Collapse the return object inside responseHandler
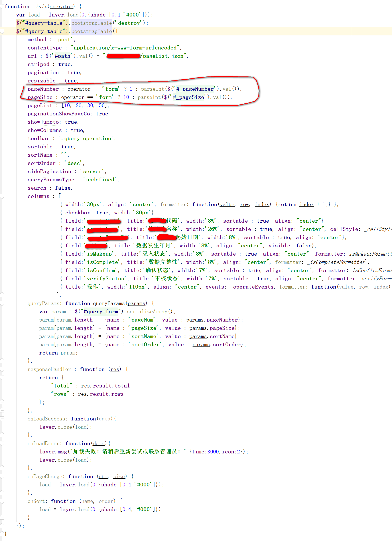This screenshot has width=392, height=541. [2, 377]
